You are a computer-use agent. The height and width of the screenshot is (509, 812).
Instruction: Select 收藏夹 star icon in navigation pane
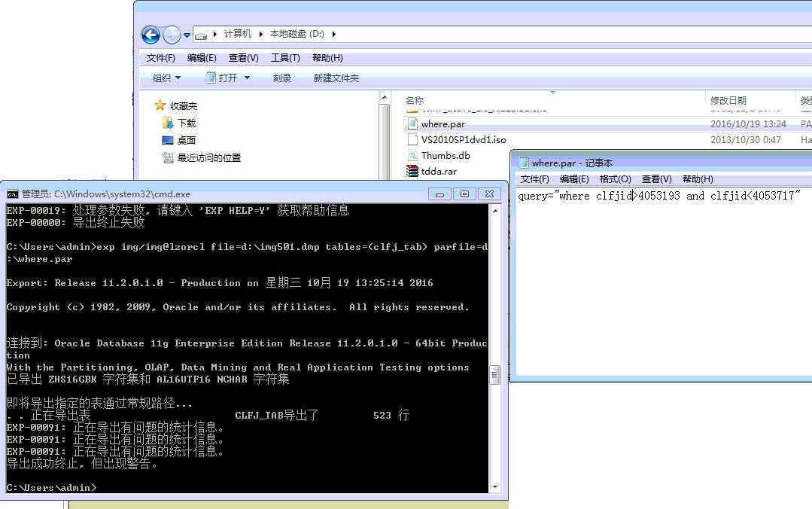[160, 105]
